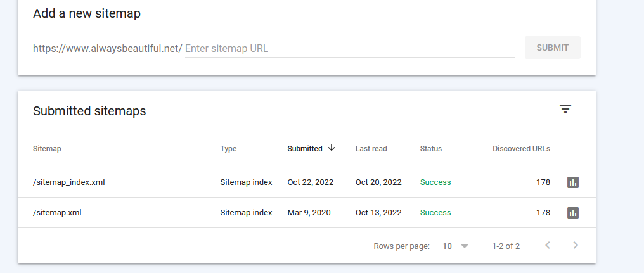This screenshot has width=644, height=273.
Task: Sort by the Status column header
Action: tap(431, 149)
